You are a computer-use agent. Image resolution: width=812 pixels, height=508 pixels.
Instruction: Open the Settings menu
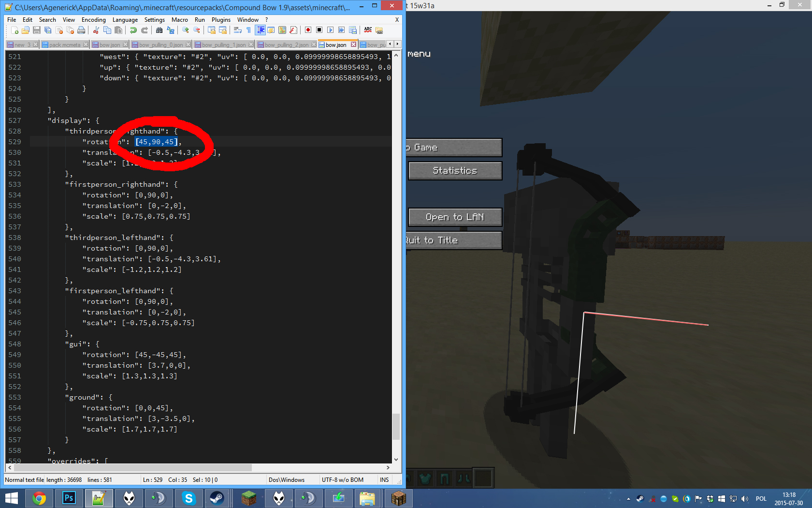click(155, 20)
